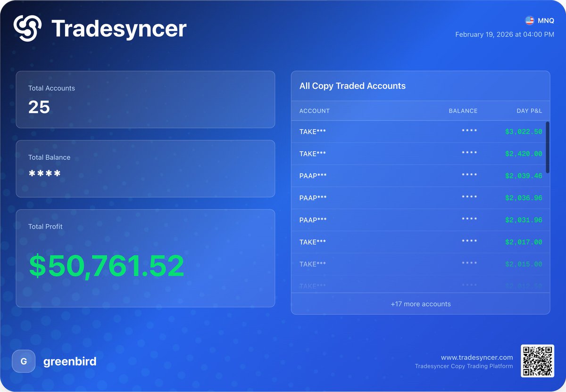Click the MNQ symbol text
Screen dimensions: 566x392
[x=546, y=21]
